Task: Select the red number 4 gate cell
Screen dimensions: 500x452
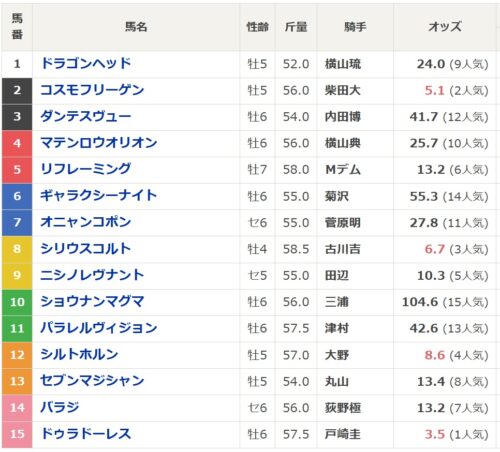Action: [17, 143]
